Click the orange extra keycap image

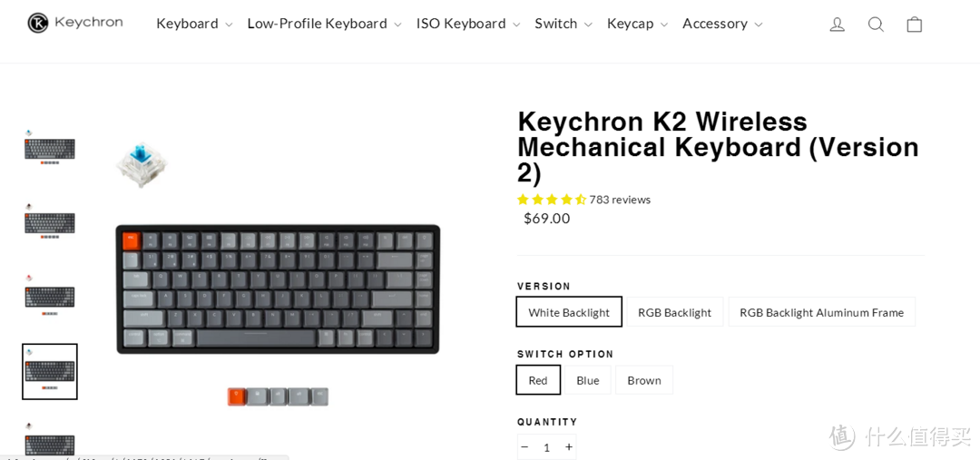pyautogui.click(x=236, y=396)
